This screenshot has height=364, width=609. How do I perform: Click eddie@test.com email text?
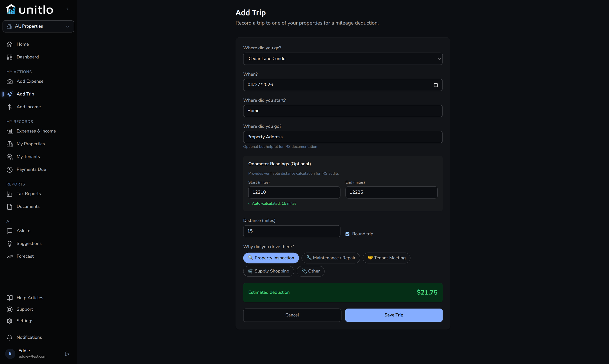coord(32,356)
